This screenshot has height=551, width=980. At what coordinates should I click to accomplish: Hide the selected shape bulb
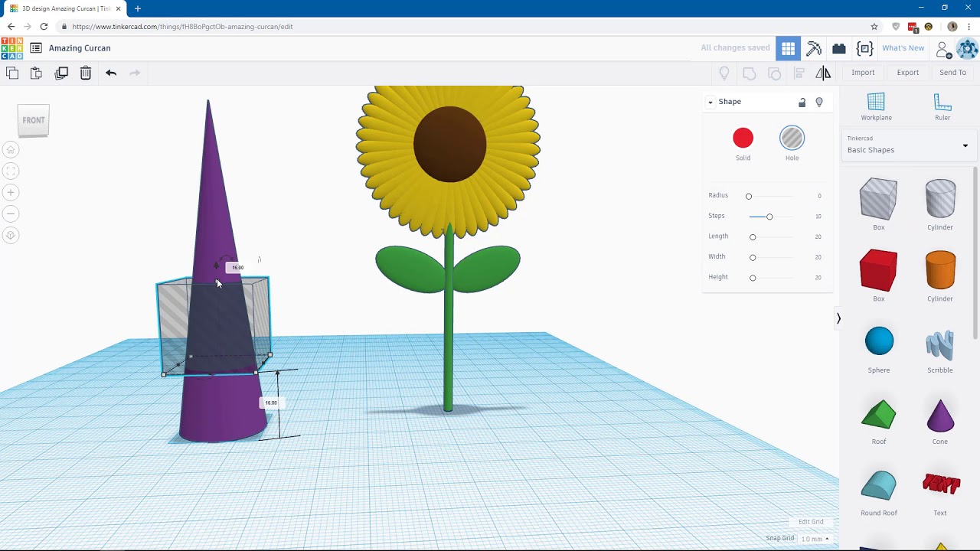tap(819, 102)
